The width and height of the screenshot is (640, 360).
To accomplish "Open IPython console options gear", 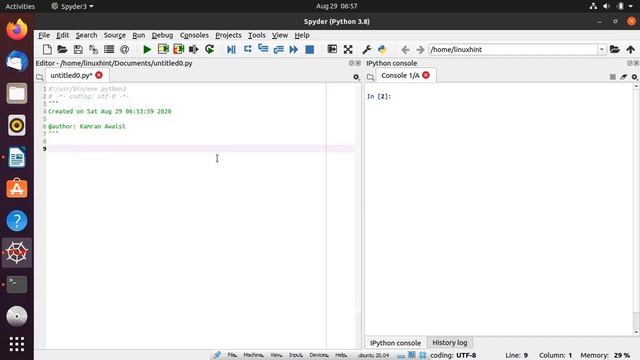I will pos(634,77).
